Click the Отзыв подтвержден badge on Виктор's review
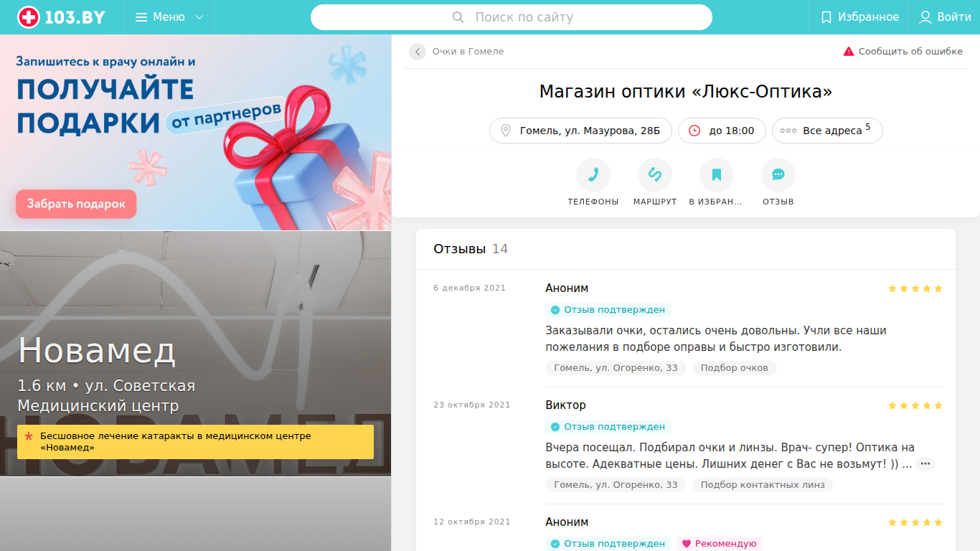Image resolution: width=980 pixels, height=551 pixels. 608,427
